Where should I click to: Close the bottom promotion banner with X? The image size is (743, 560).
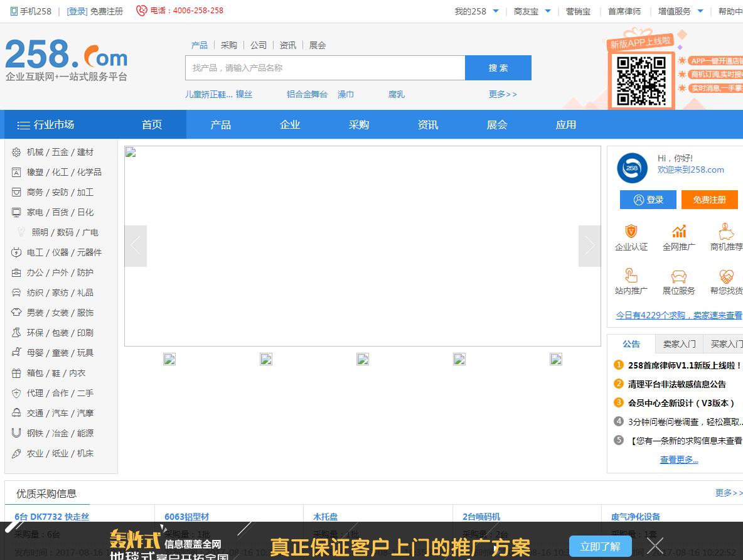pyautogui.click(x=655, y=546)
